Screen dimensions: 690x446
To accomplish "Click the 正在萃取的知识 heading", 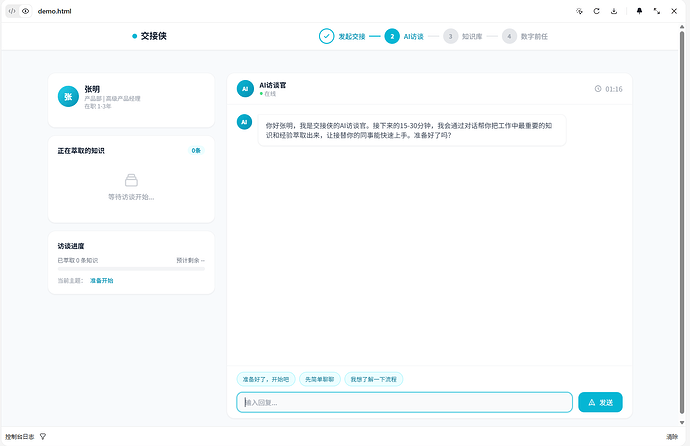I will (x=81, y=151).
